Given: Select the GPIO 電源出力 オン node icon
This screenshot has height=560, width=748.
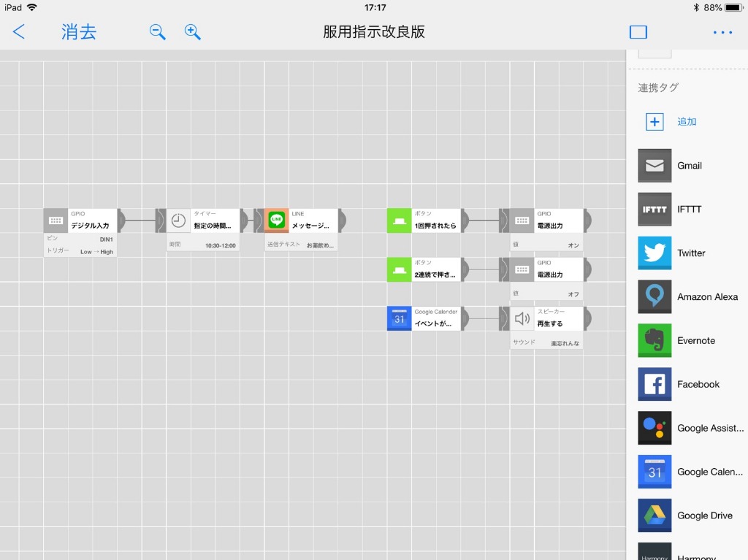Looking at the screenshot, I should pyautogui.click(x=522, y=220).
